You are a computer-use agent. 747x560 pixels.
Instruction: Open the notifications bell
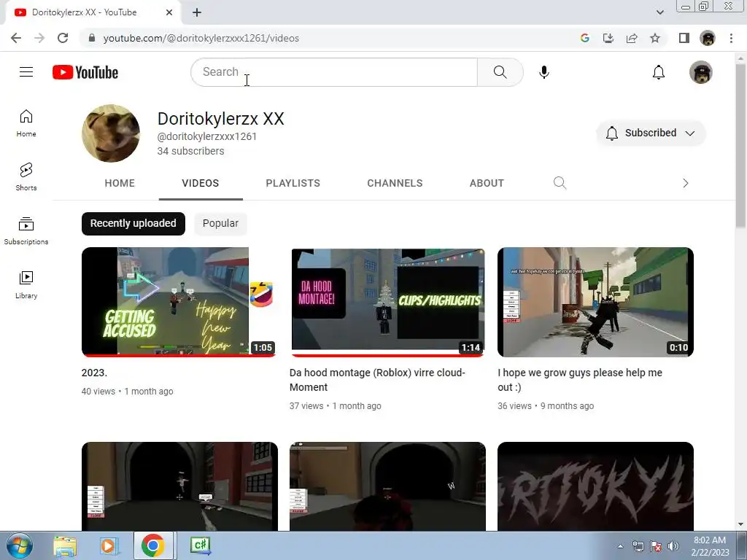[659, 72]
